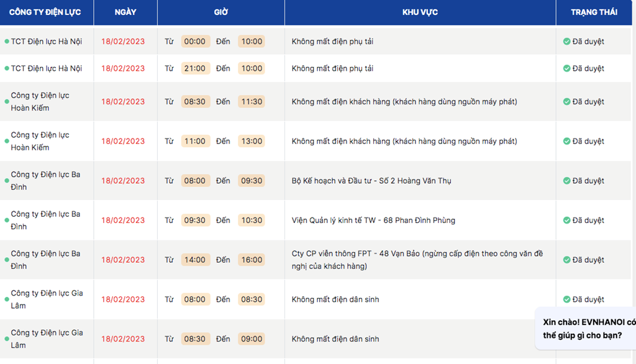Click the GIỜ column header
636x364 pixels.
point(221,12)
